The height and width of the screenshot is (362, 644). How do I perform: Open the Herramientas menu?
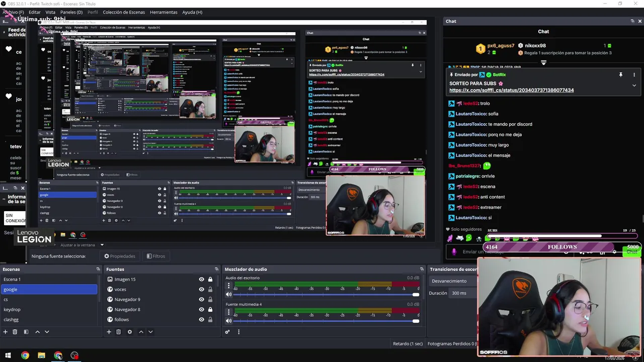[164, 12]
